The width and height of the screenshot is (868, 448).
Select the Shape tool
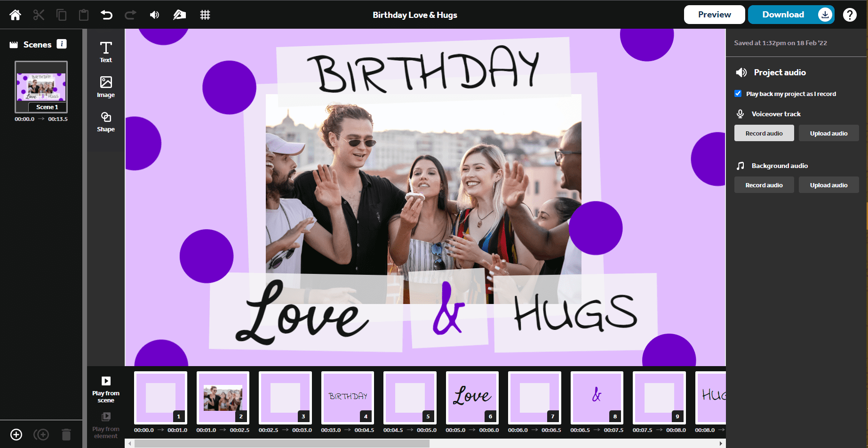point(106,121)
